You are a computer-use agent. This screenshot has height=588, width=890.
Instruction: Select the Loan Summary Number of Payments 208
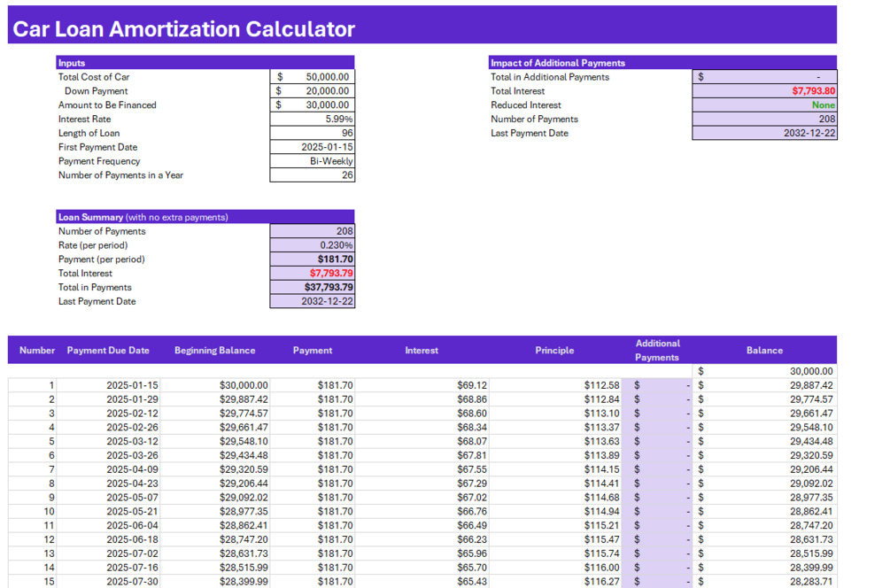(313, 231)
